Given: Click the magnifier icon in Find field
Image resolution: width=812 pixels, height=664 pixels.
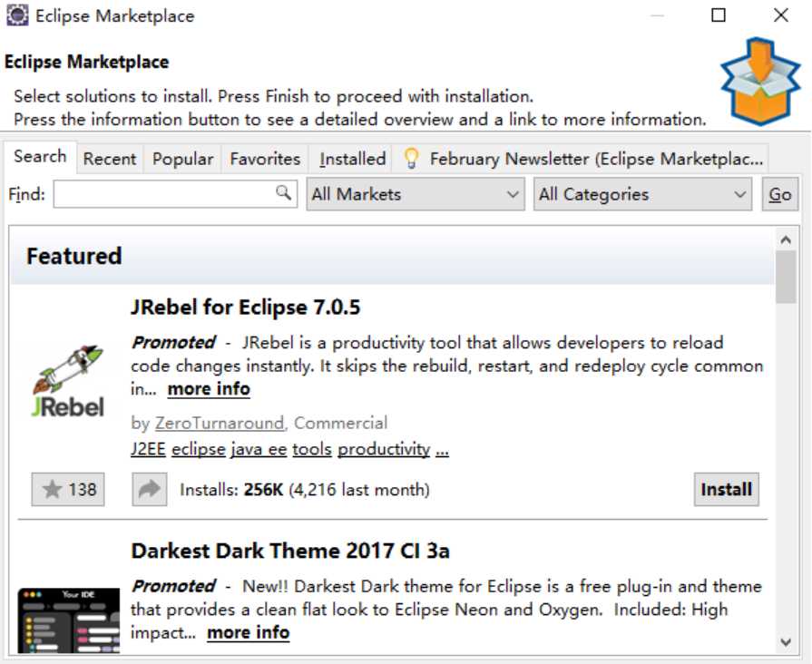Looking at the screenshot, I should [283, 192].
